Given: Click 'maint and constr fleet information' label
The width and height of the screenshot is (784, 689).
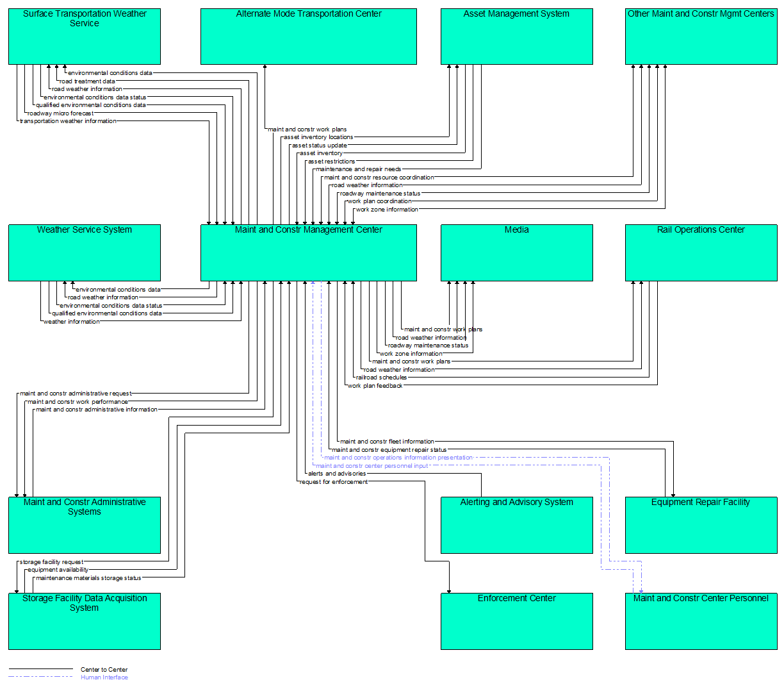Looking at the screenshot, I should (x=387, y=442).
